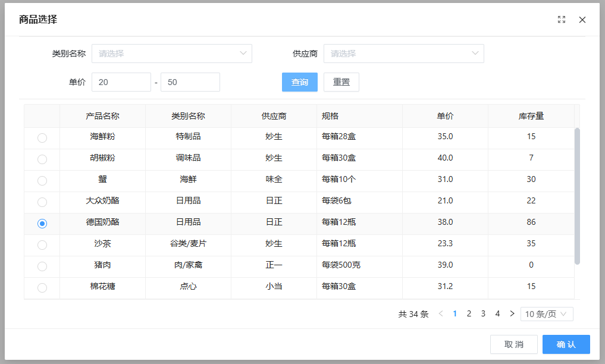Pick the selected 德国奶酪 radio button

click(x=42, y=223)
